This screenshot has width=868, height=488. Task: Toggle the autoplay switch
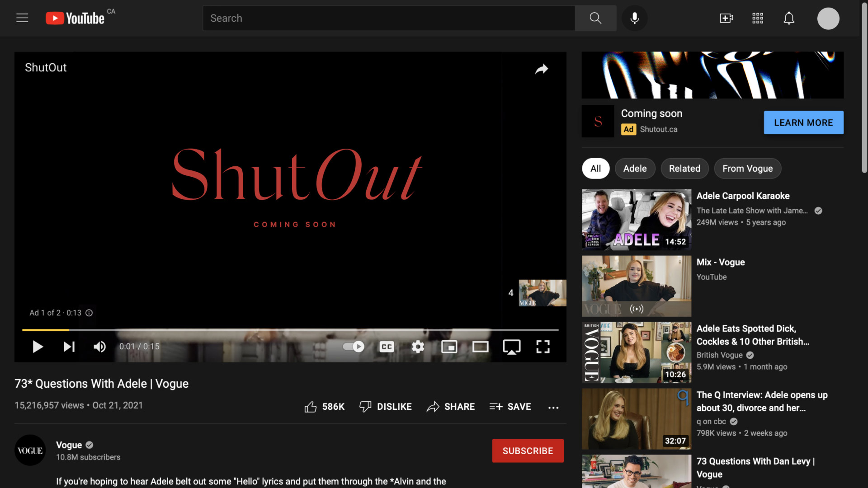coord(354,347)
